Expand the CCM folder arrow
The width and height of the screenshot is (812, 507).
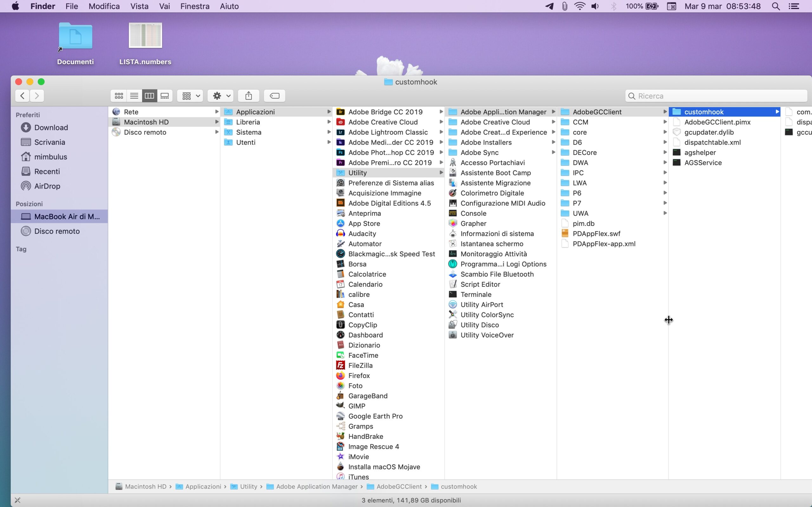(x=665, y=122)
